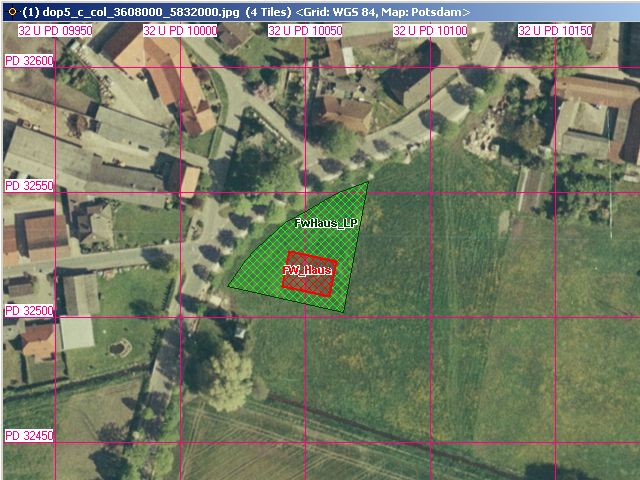Click grid label 32 U PD 10000
640x480 pixels.
180,31
